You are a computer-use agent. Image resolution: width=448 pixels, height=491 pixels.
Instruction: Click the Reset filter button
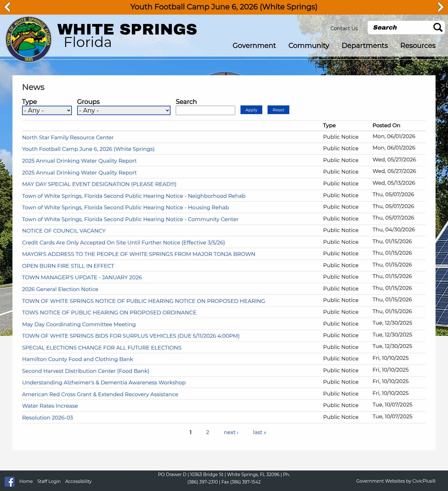278,110
